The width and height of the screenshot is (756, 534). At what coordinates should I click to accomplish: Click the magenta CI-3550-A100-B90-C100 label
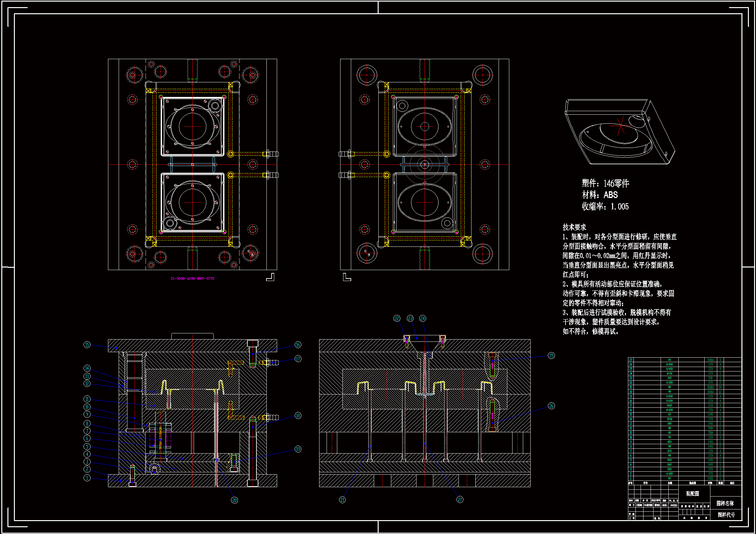coord(192,279)
